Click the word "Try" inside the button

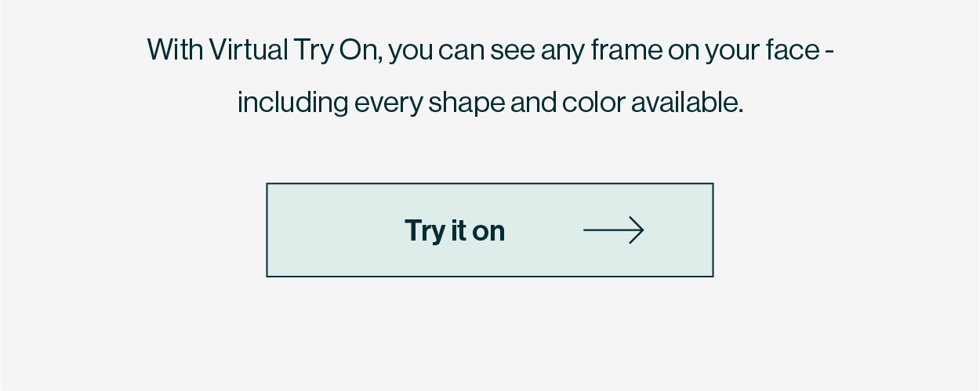[x=425, y=232]
